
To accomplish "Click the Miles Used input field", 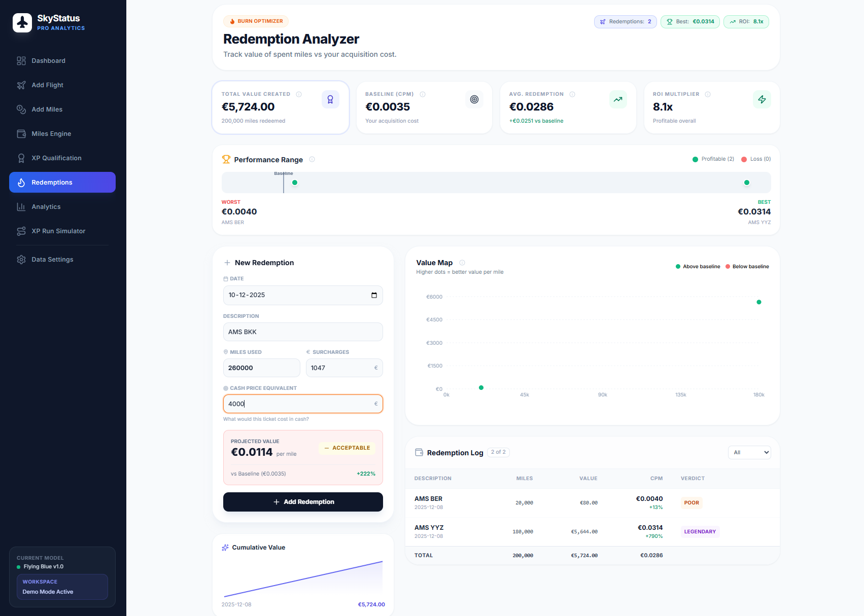I will point(261,368).
